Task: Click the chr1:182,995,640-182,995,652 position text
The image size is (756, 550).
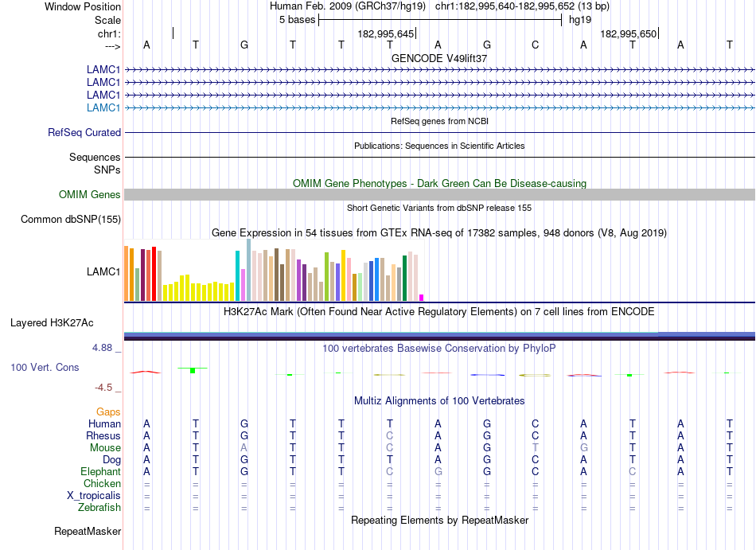Action: tap(522, 6)
